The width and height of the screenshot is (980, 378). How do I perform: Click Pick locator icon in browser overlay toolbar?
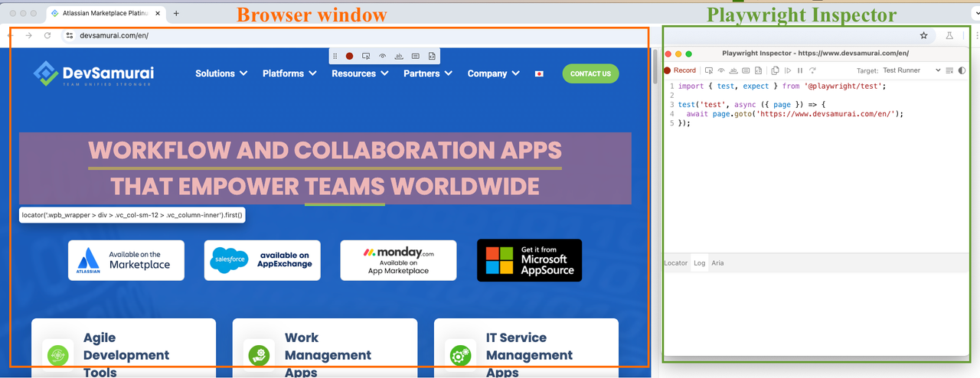[366, 56]
